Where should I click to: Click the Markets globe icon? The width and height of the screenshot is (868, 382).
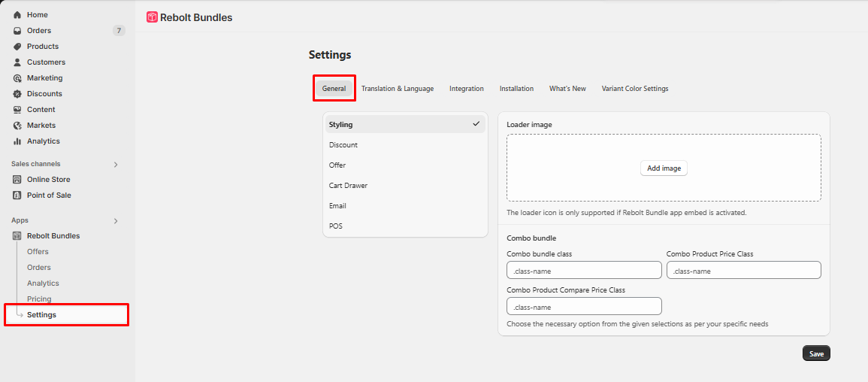point(17,125)
